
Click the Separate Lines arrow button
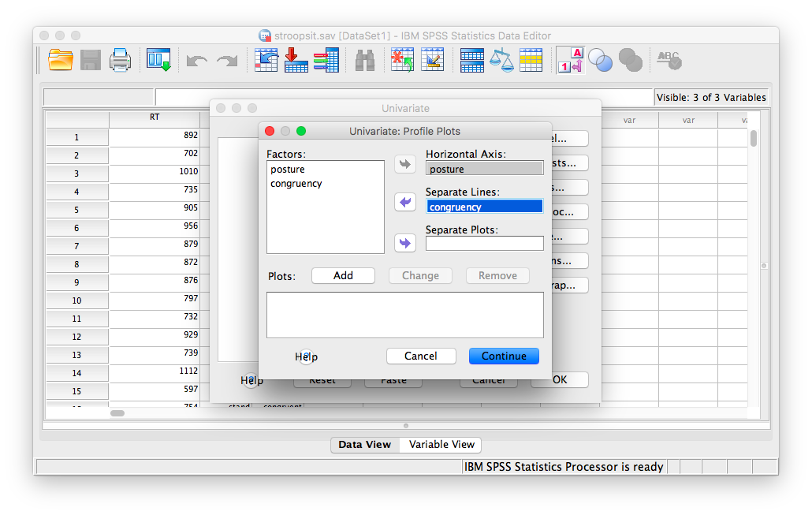click(x=405, y=202)
